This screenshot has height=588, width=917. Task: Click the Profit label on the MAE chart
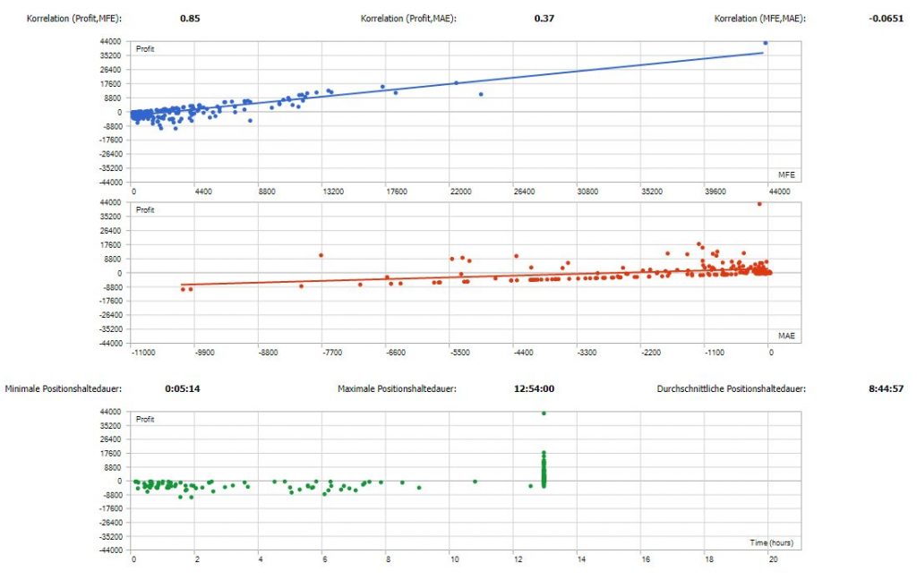pos(143,210)
